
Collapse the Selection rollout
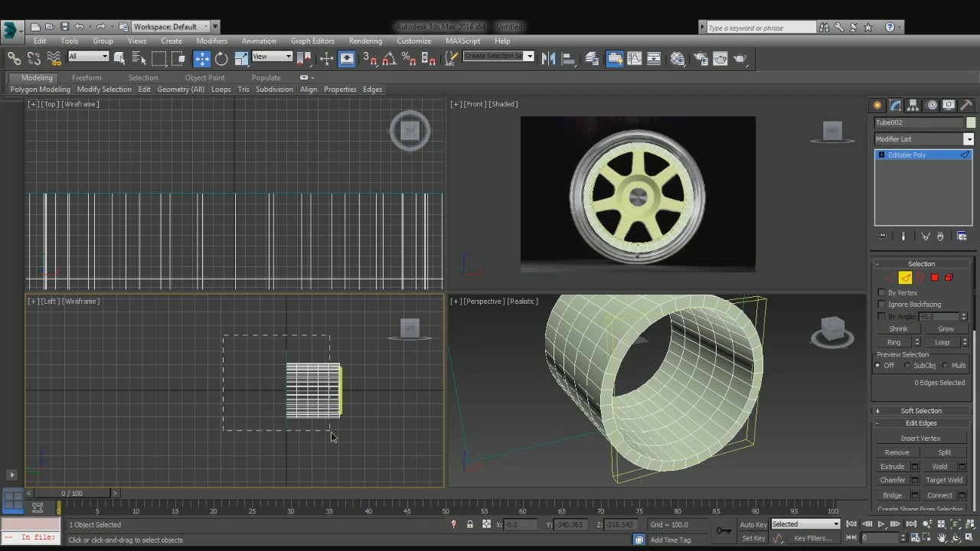click(921, 264)
